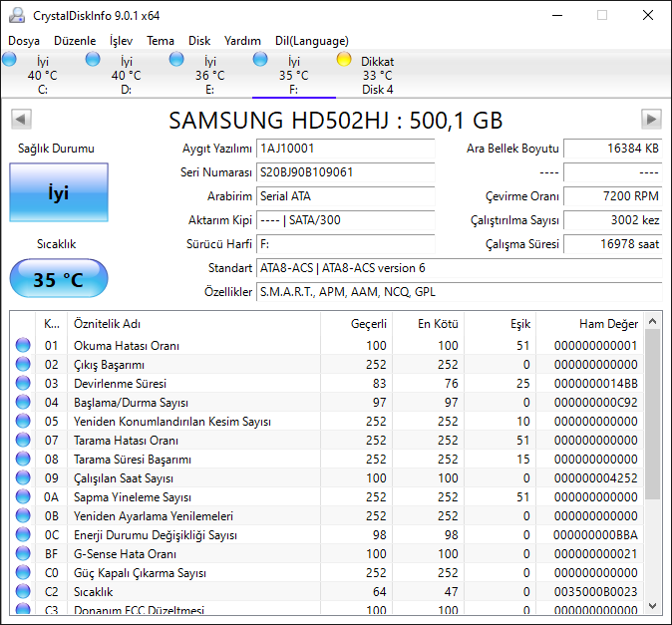Viewport: 672px width, 625px height.
Task: Click status icon for 08 Tarama Süresi Başarımı
Action: 23,459
